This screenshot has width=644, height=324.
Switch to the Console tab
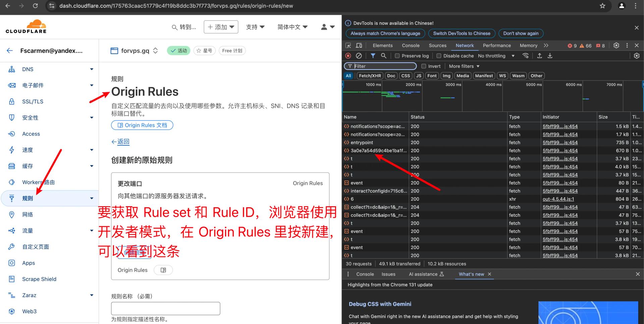(x=411, y=45)
